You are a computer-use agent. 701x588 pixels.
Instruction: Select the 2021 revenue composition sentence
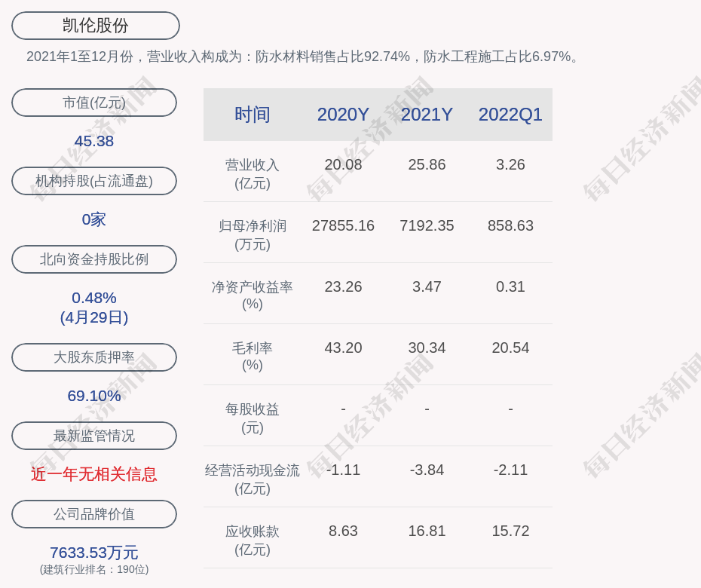click(x=303, y=57)
